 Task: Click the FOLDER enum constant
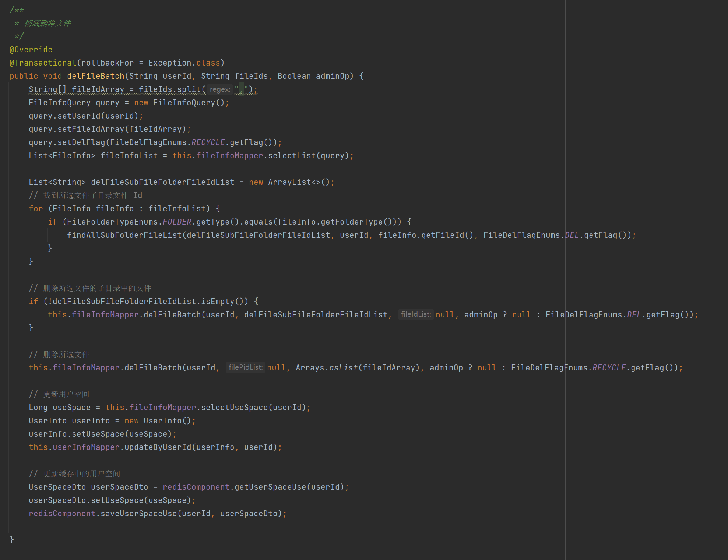point(177,222)
